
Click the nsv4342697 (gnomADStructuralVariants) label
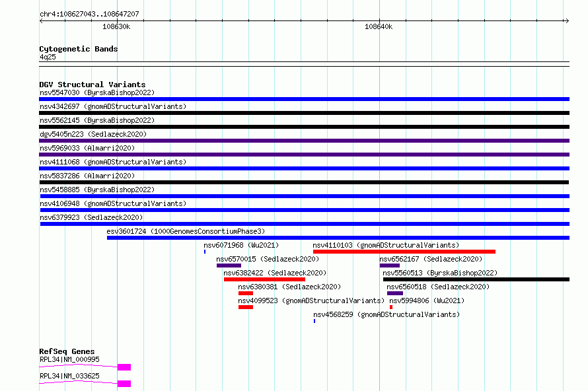tap(113, 106)
